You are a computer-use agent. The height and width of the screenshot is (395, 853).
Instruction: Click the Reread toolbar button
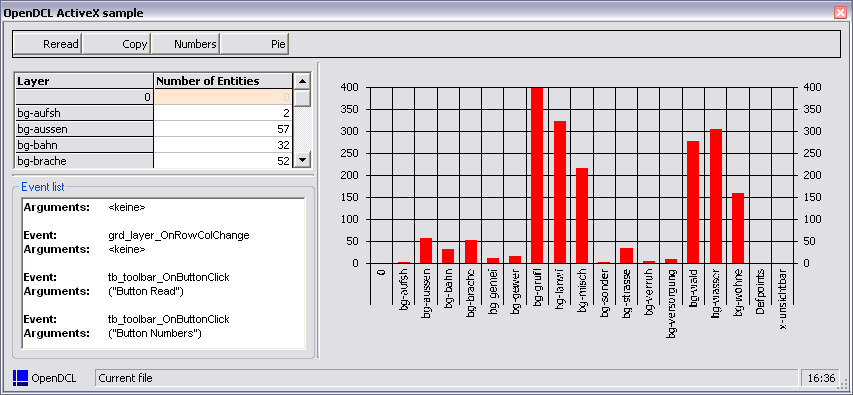47,44
